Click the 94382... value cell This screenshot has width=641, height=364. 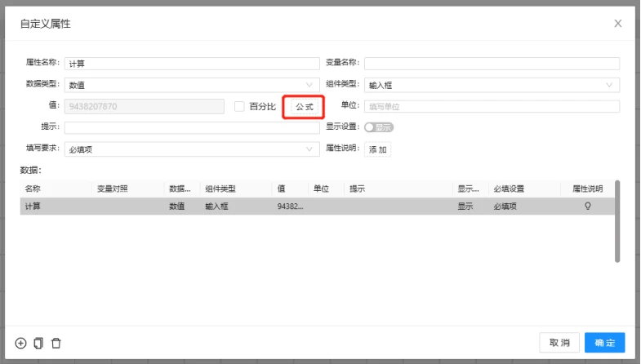click(290, 206)
